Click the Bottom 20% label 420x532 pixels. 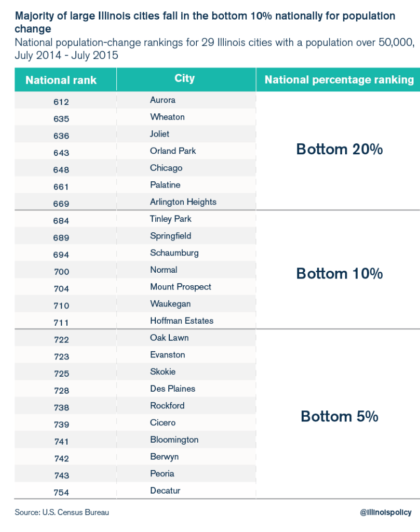pos(339,150)
